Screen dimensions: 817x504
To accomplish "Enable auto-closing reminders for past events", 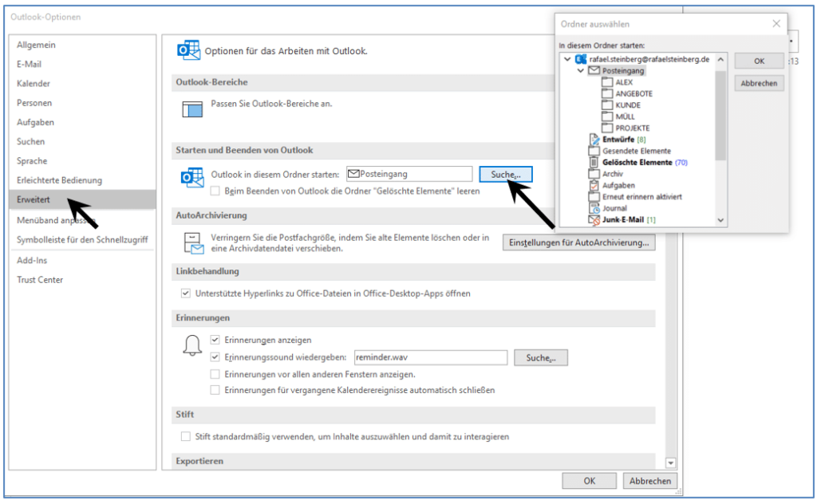I will [215, 389].
